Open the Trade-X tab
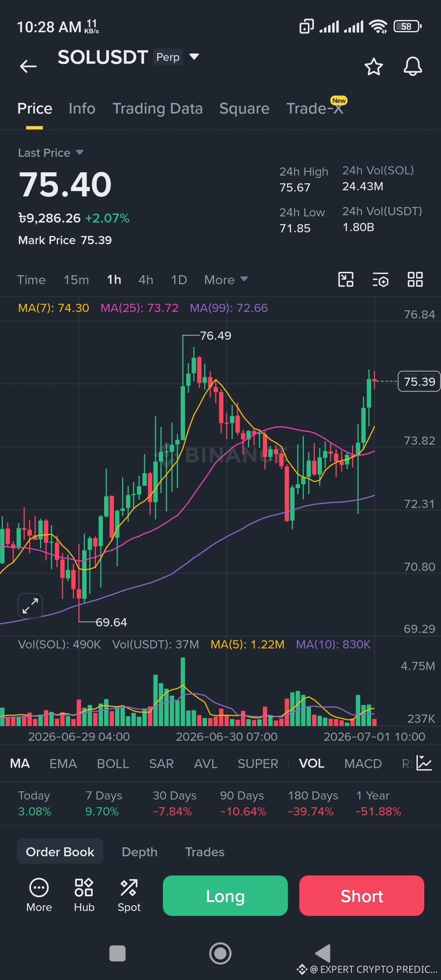This screenshot has height=980, width=441. 315,109
